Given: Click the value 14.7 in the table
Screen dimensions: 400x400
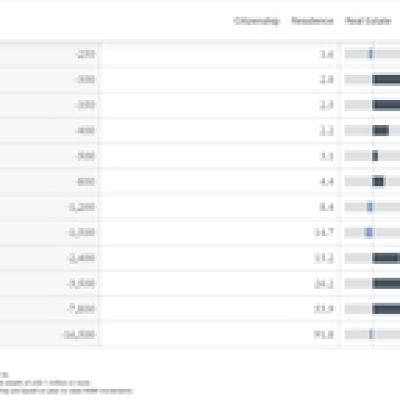Looking at the screenshot, I should tap(324, 232).
